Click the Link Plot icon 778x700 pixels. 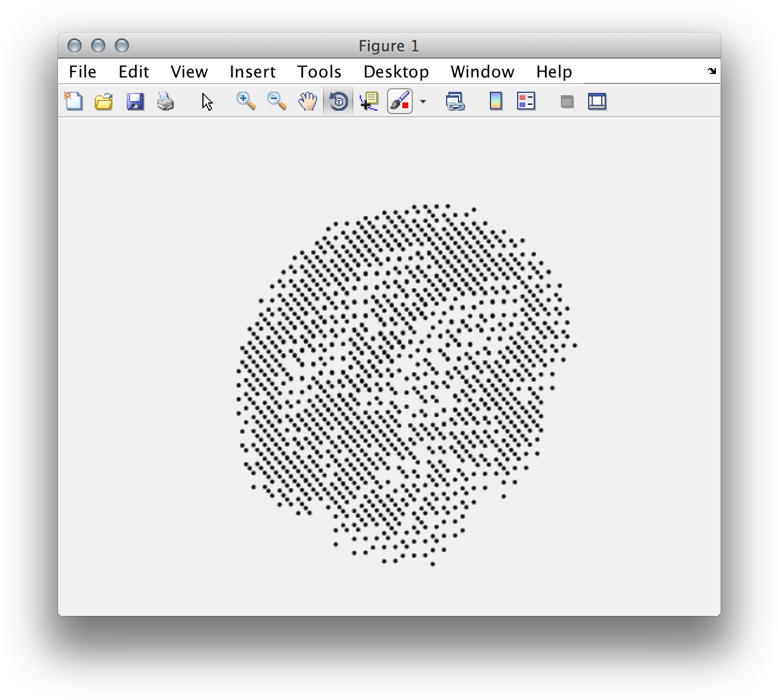(x=454, y=102)
